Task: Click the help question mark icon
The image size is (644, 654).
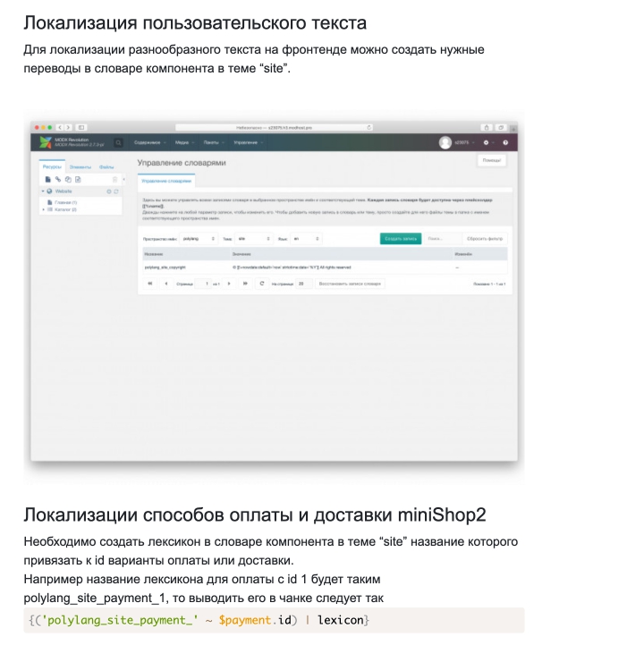Action: [505, 142]
